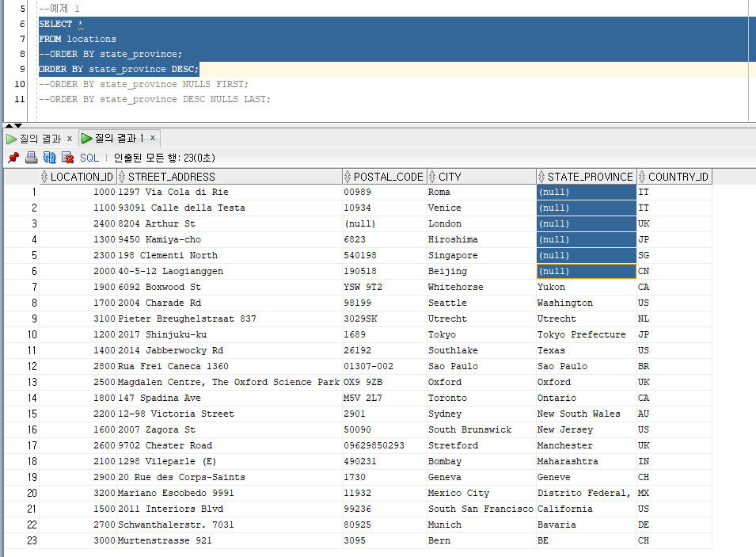Viewport: 756px width, 557px height.
Task: Select country cell 'BR' in Sao Paulo row
Action: [674, 366]
